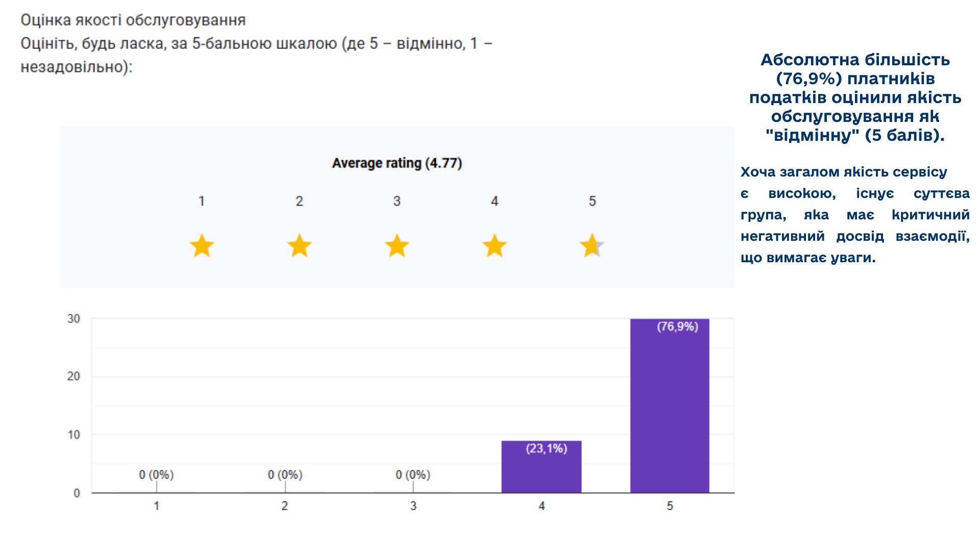Click the third rating star
The width and height of the screenshot is (980, 551).
click(397, 246)
